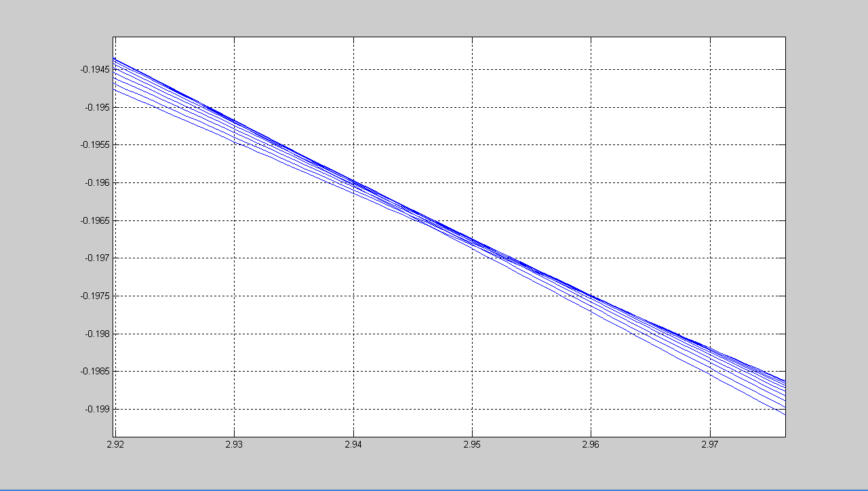The image size is (868, 491).
Task: Click the 2.97 x-axis tick label
Action: [x=710, y=444]
